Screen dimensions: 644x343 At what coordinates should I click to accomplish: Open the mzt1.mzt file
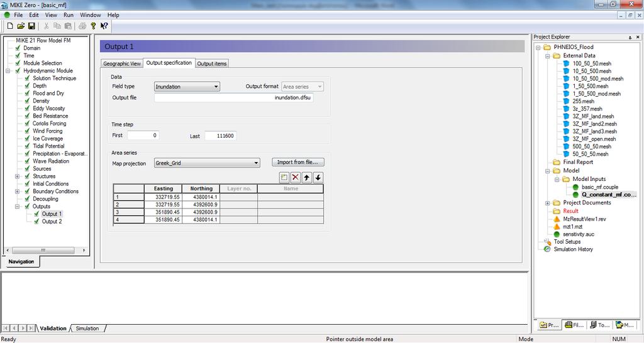point(572,227)
